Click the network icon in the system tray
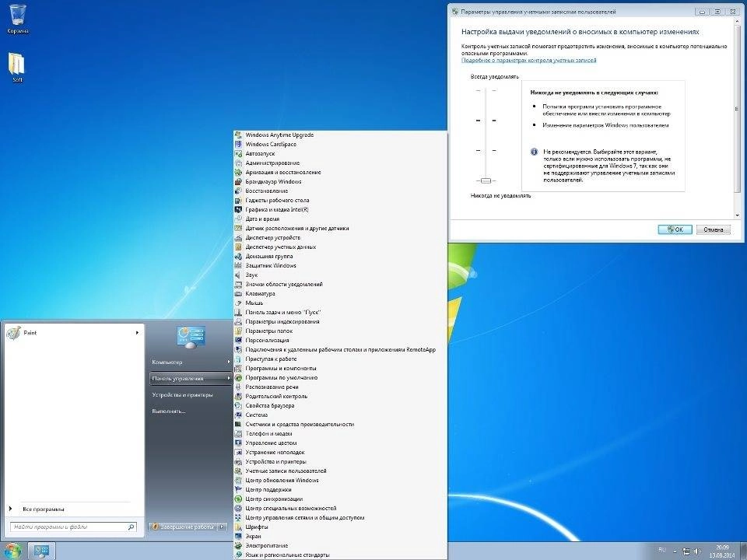Viewport: 747px width, 560px height. 686,551
